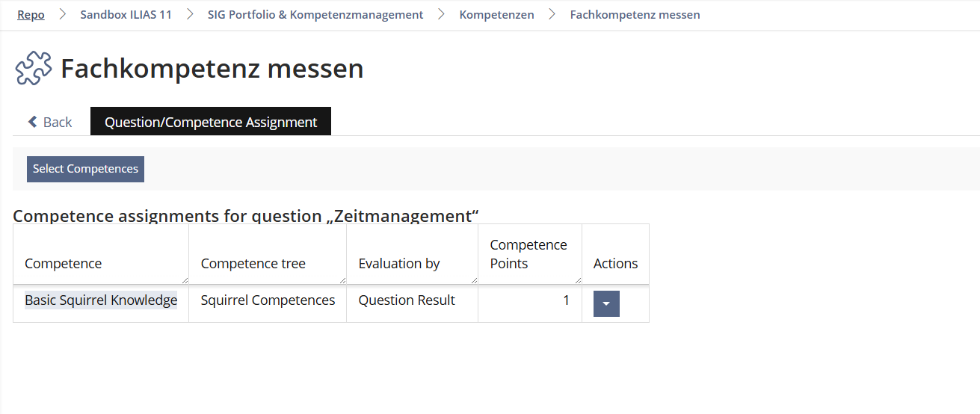Click the Select Competences button
The image size is (980, 414).
[85, 169]
